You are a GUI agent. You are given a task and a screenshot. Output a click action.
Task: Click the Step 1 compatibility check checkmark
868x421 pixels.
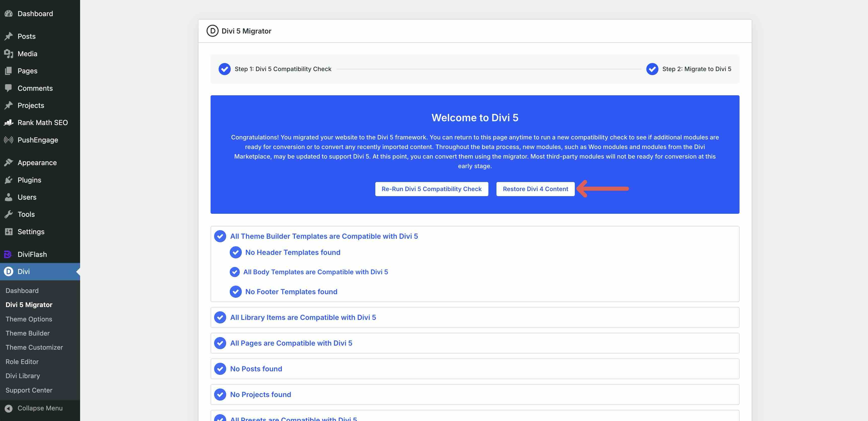224,69
